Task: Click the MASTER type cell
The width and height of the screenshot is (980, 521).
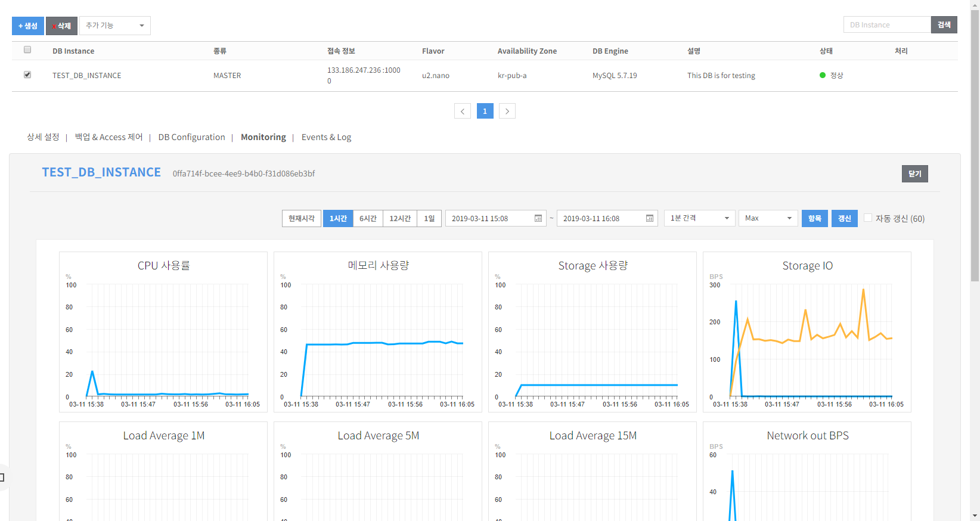Action: click(x=227, y=76)
